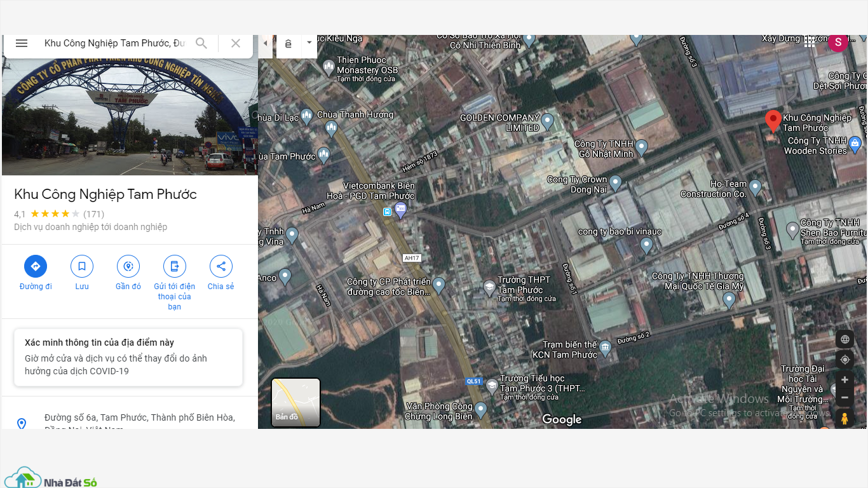The width and height of the screenshot is (868, 488).
Task: Click Công Ty TNHH Wooden Stories shop marker
Action: (855, 145)
